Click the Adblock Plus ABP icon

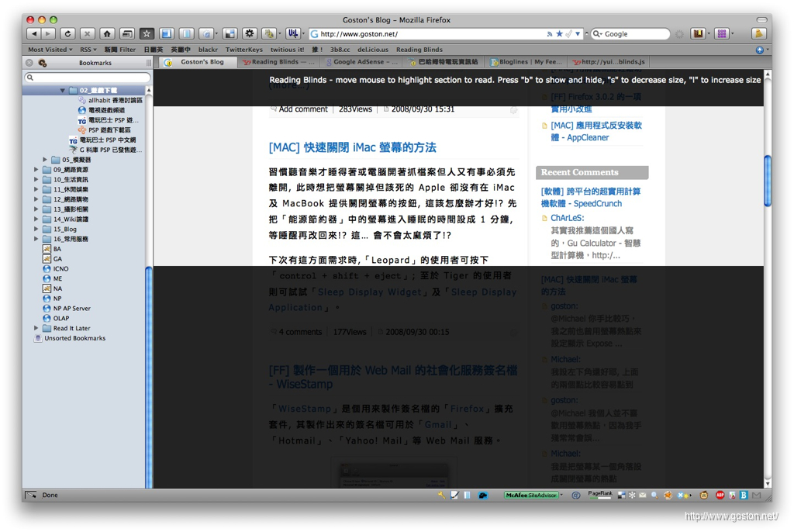coord(720,495)
